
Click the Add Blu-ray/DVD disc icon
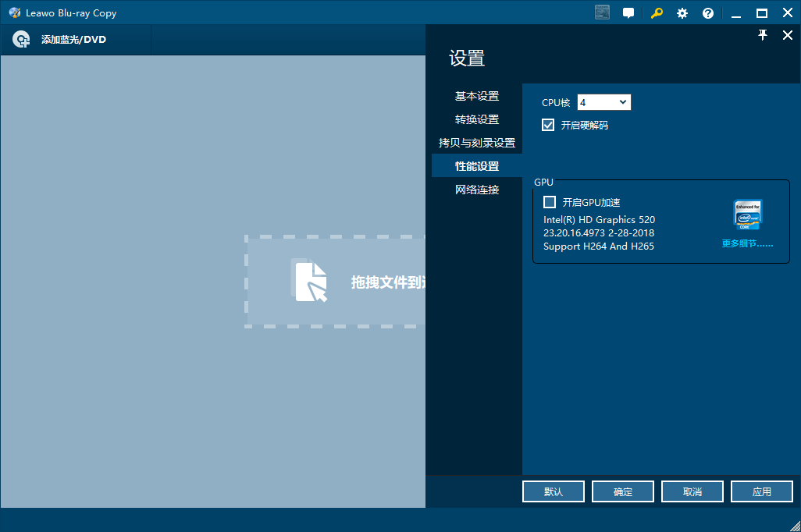pos(21,39)
